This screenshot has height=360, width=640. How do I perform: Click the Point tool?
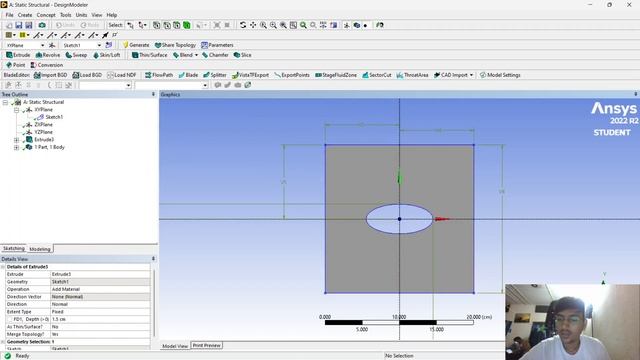point(16,65)
